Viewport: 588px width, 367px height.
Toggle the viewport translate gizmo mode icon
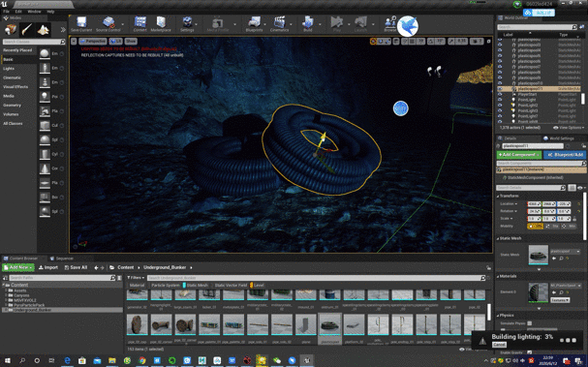click(373, 42)
